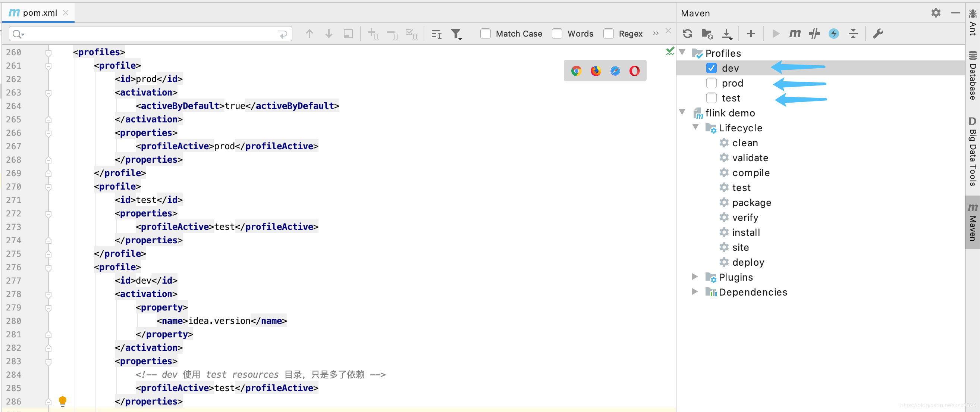
Task: Enable the Match Case search option
Action: [x=486, y=34]
